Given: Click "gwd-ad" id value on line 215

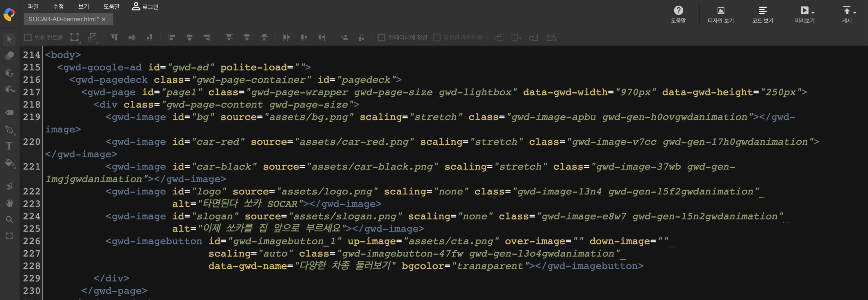Looking at the screenshot, I should point(191,67).
